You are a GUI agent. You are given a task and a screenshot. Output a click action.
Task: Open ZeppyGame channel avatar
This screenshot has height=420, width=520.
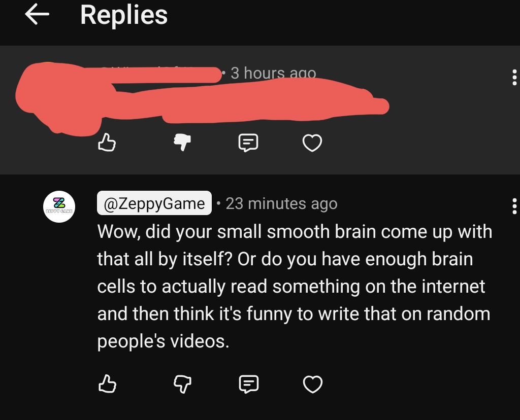[x=59, y=206]
